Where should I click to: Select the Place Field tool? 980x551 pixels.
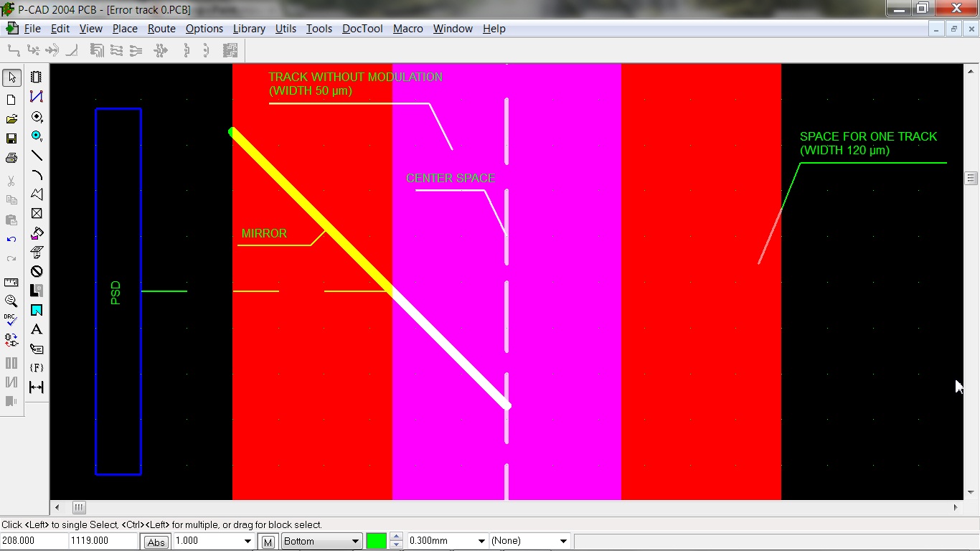coord(37,368)
